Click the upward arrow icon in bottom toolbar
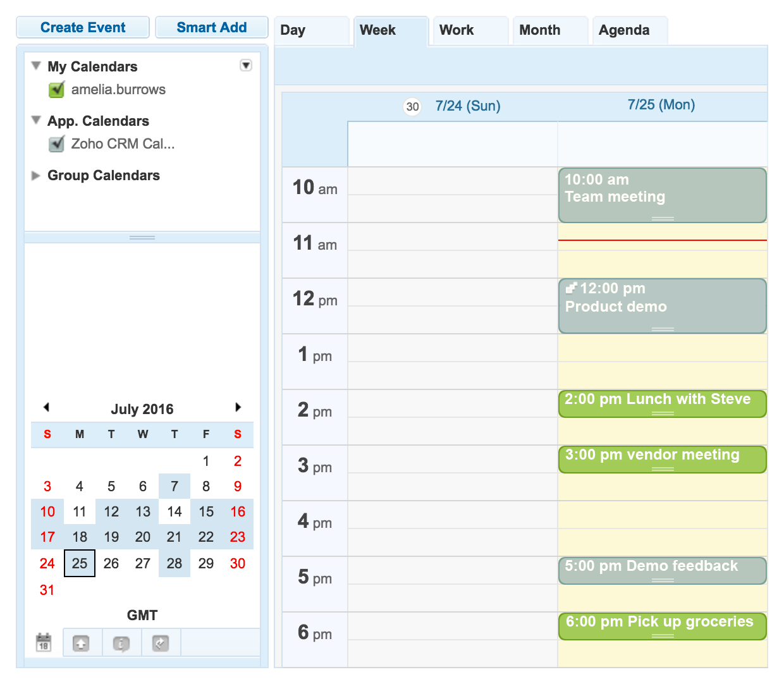 [81, 644]
